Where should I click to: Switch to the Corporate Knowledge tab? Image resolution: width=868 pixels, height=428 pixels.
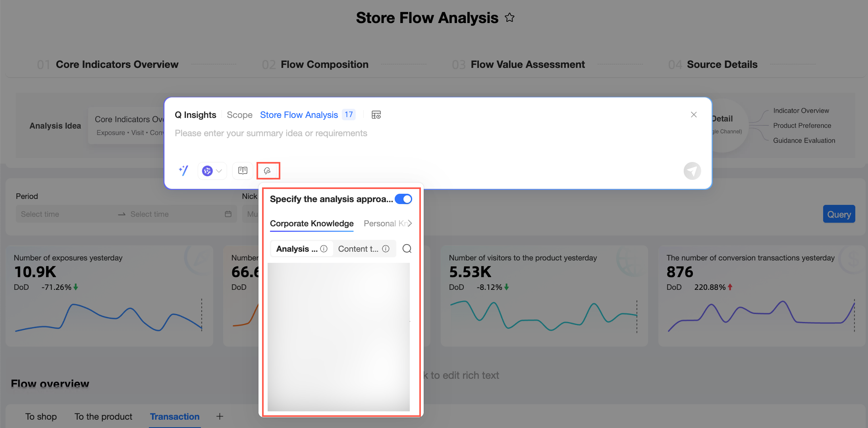click(x=312, y=224)
